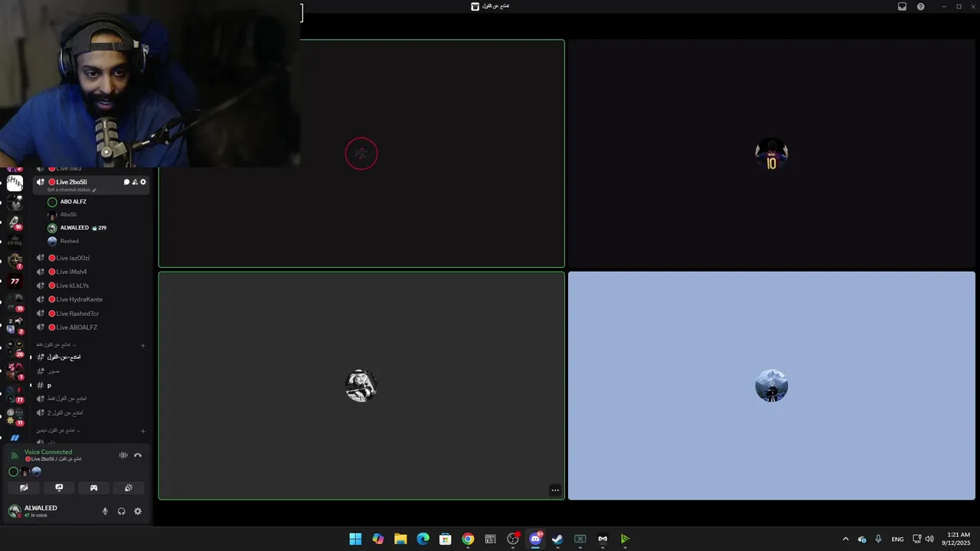
Task: Join the Live HydraKante voice channel
Action: coord(90,299)
